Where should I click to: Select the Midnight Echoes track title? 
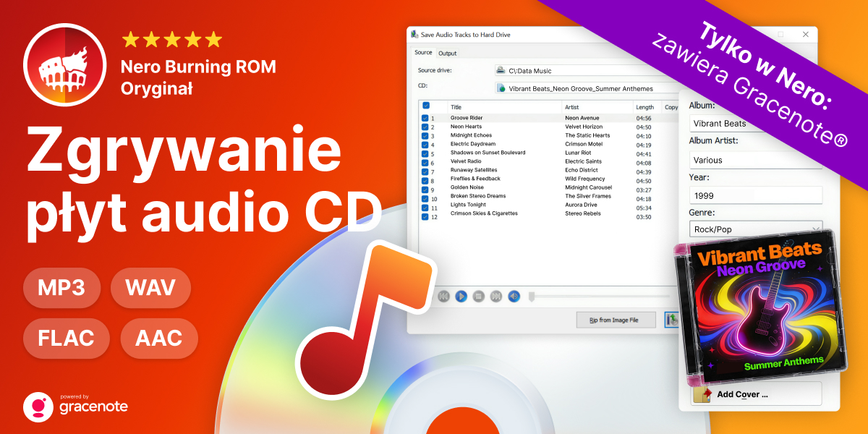click(471, 135)
